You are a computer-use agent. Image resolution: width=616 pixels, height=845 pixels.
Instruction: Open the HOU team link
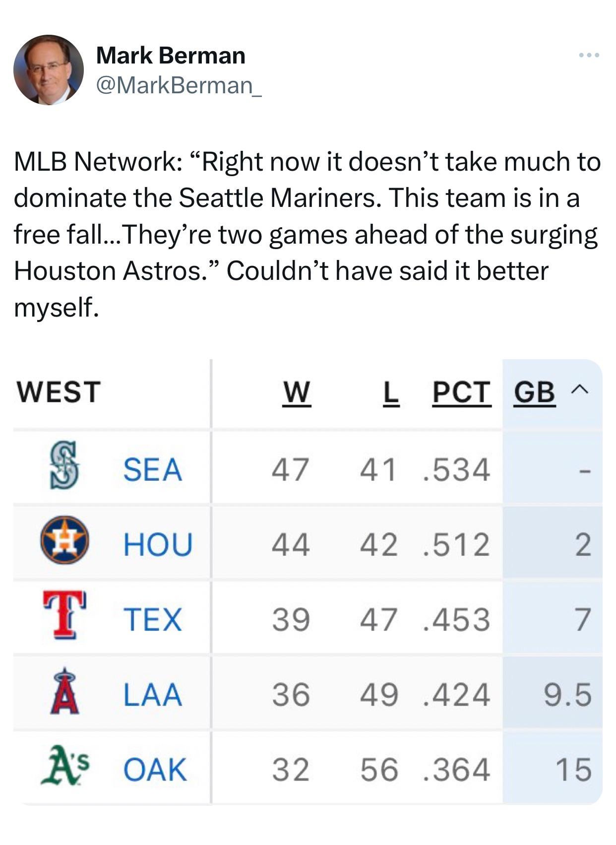(x=158, y=544)
